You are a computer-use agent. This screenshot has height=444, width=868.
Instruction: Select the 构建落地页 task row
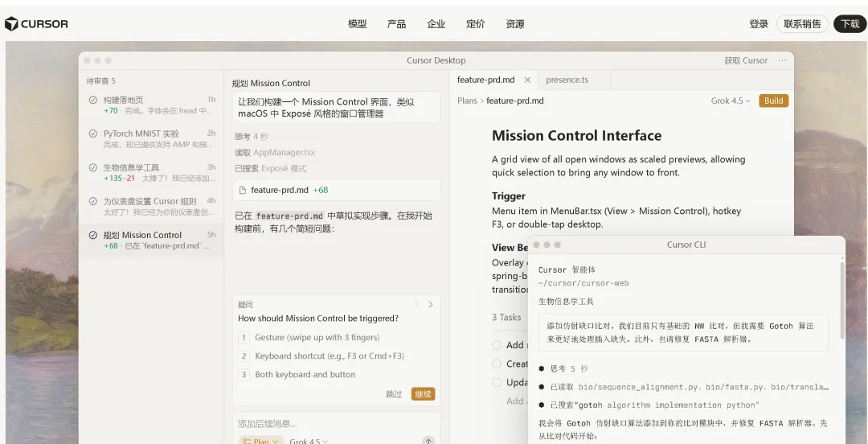tap(151, 105)
